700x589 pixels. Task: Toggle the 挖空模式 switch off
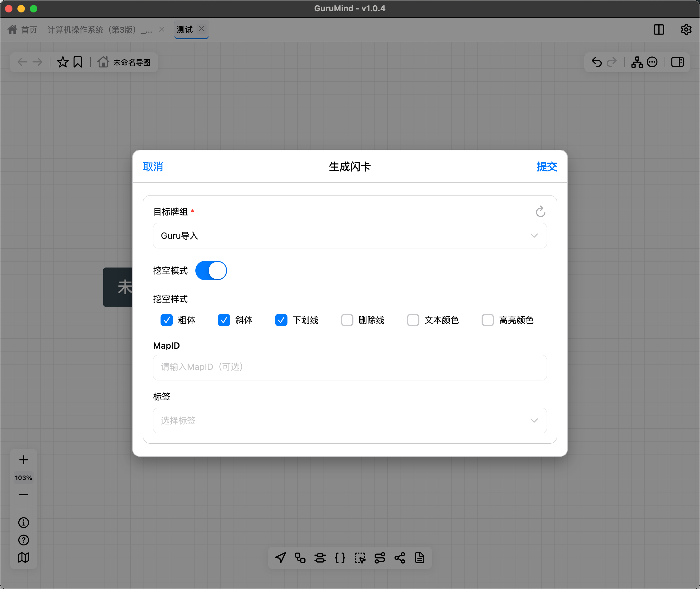click(x=211, y=271)
